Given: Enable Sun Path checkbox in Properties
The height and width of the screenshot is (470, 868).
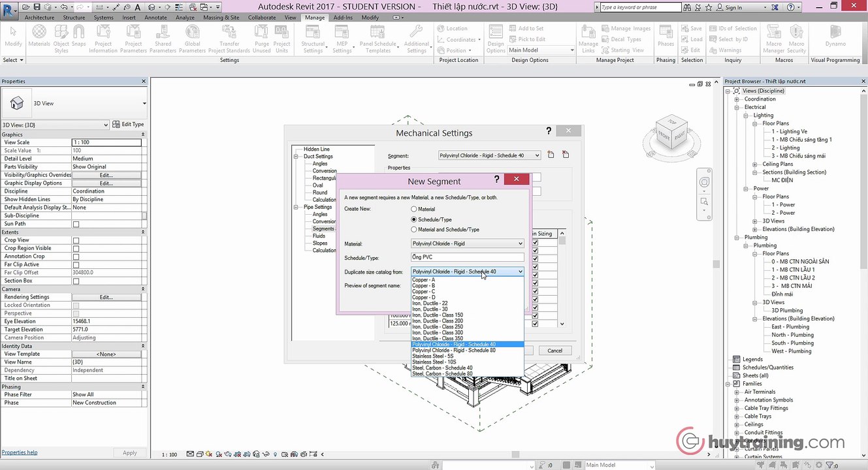Looking at the screenshot, I should [x=76, y=224].
